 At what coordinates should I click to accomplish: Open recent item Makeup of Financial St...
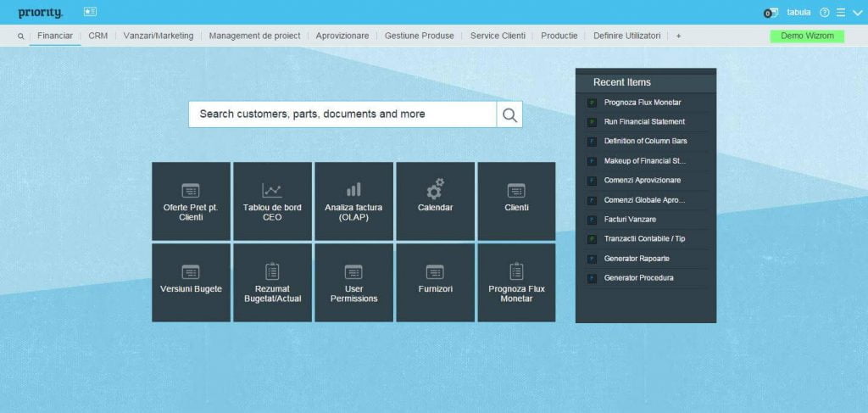[645, 161]
